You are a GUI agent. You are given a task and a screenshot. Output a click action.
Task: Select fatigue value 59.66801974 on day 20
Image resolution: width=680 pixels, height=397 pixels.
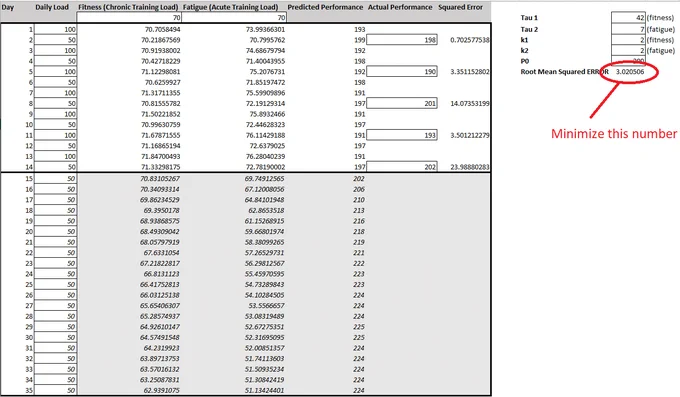point(265,232)
